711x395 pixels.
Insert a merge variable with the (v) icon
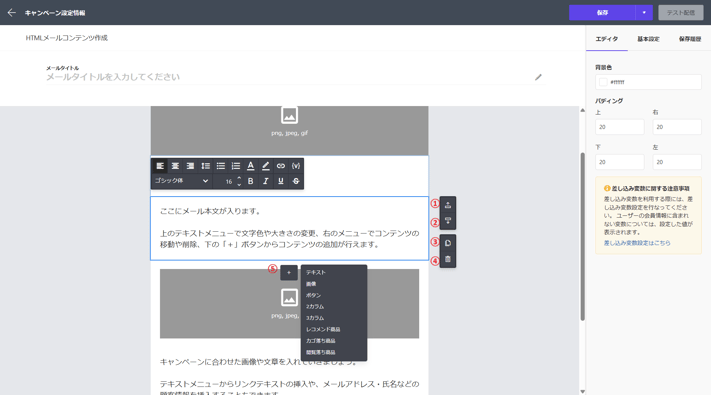296,166
